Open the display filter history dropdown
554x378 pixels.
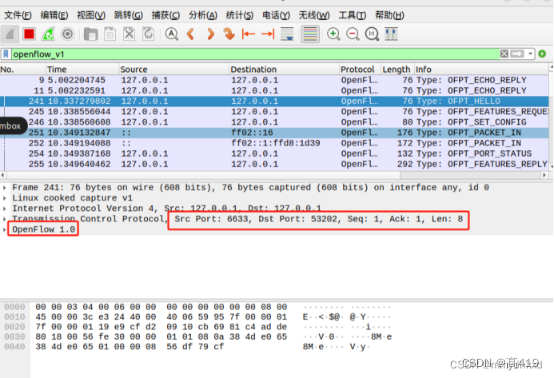[530, 54]
